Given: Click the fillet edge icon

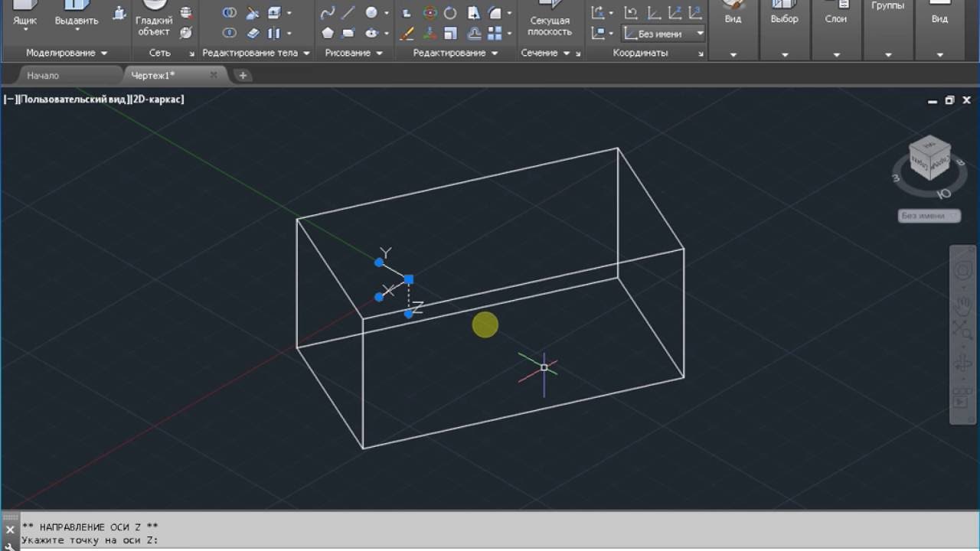Looking at the screenshot, I should click(x=495, y=12).
